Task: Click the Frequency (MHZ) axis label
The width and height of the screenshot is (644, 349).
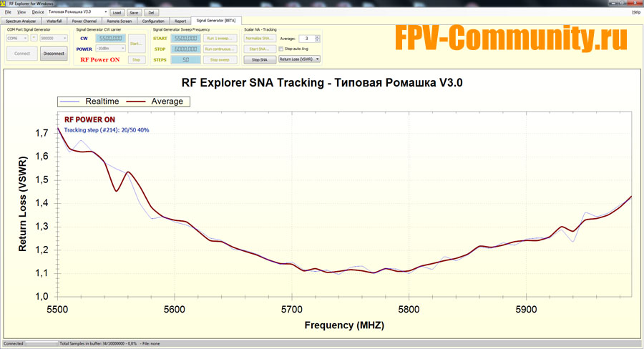Action: (x=344, y=325)
